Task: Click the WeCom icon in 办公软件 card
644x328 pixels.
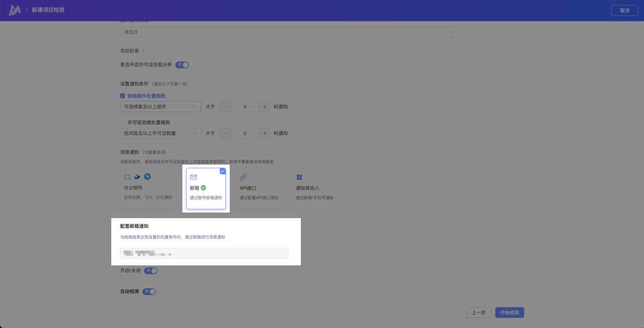Action: [x=127, y=177]
